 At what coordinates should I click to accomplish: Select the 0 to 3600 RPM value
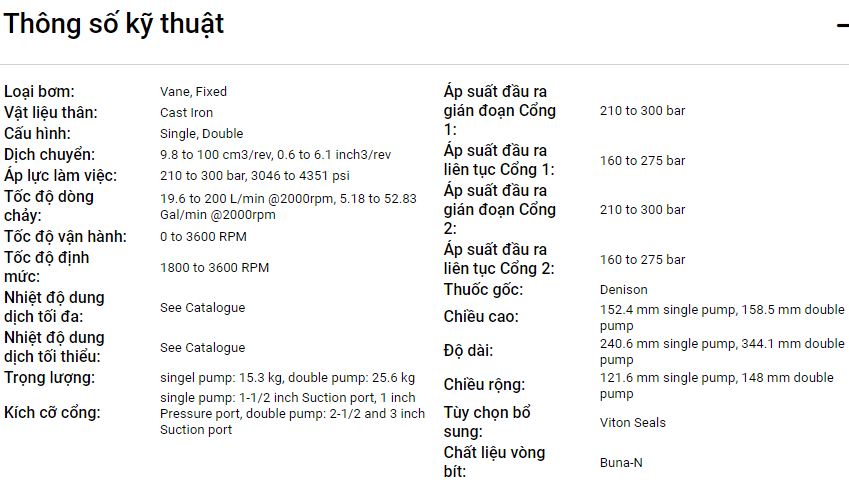tap(203, 237)
